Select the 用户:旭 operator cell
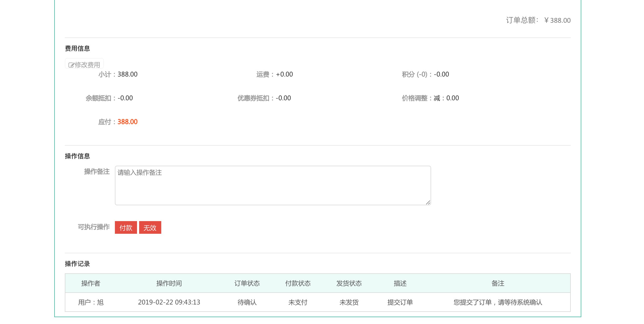The height and width of the screenshot is (324, 644). 91,302
